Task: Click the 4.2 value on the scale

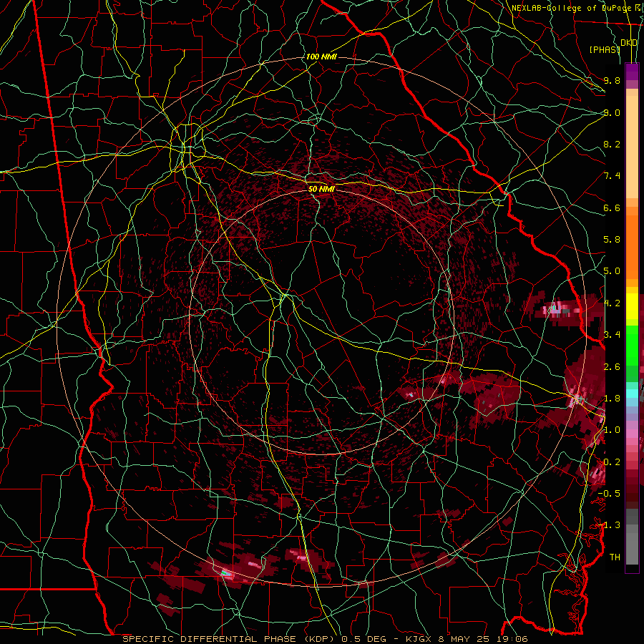Action: [x=612, y=303]
